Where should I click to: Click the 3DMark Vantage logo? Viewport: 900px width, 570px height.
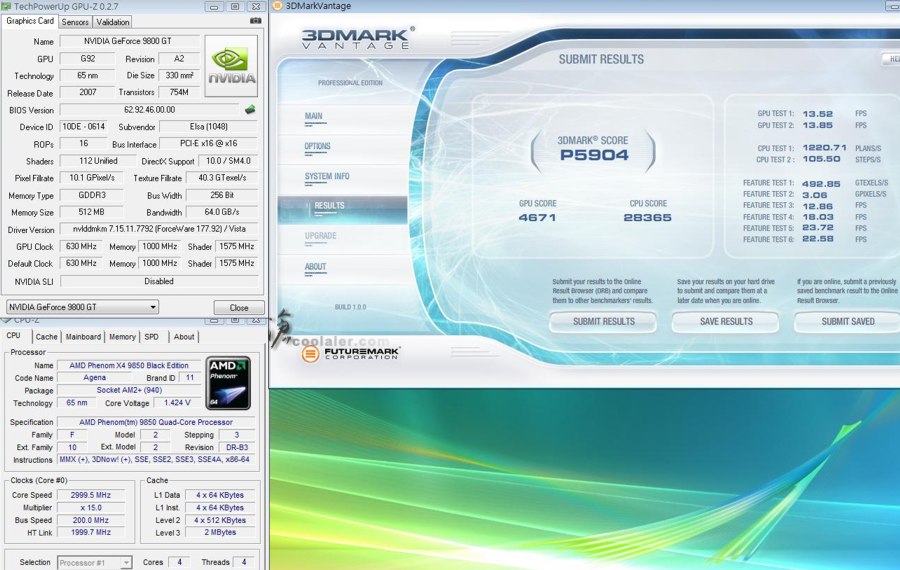pyautogui.click(x=357, y=38)
